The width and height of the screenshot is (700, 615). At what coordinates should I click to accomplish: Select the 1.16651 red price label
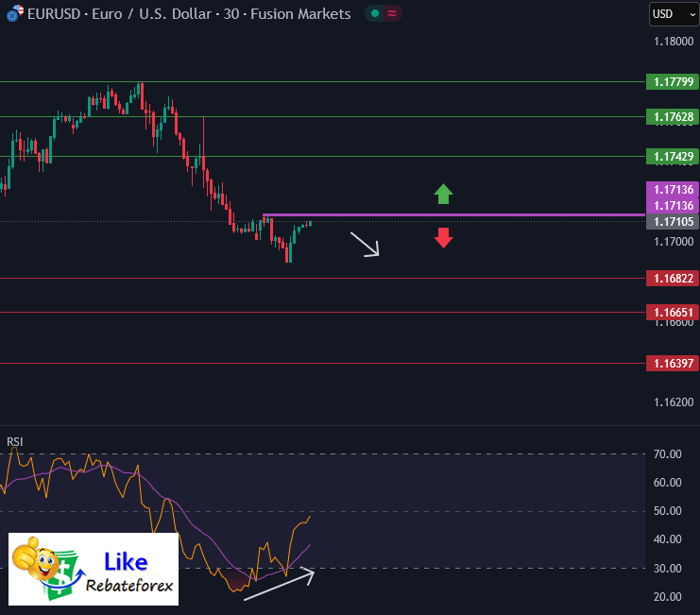click(673, 313)
